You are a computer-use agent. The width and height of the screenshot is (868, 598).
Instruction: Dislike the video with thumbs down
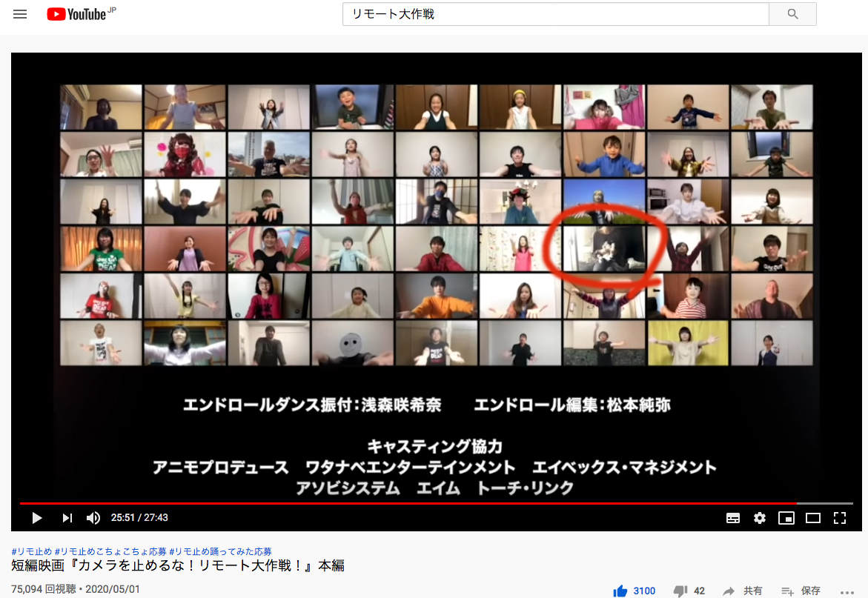pyautogui.click(x=680, y=591)
